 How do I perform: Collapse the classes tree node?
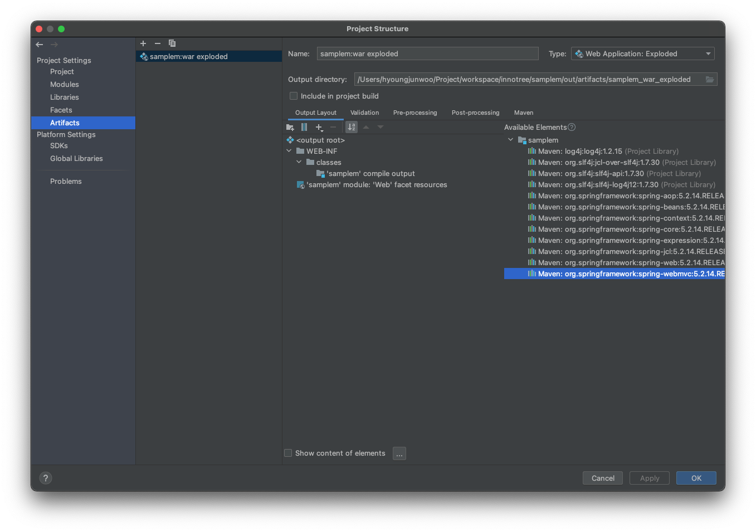[x=299, y=162]
